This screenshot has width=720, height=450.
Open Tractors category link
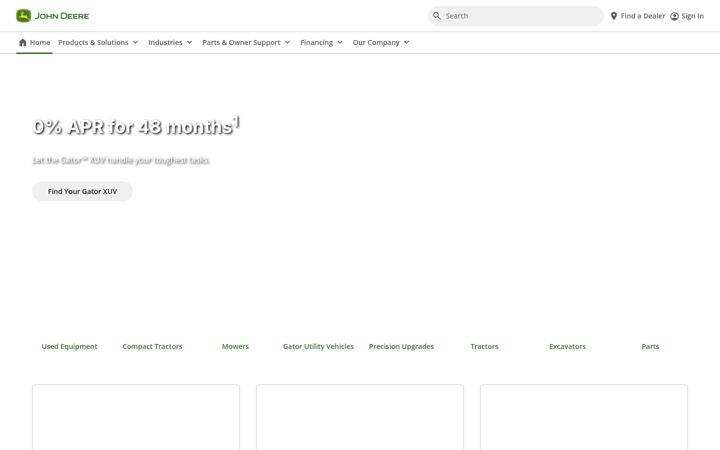[x=484, y=346]
